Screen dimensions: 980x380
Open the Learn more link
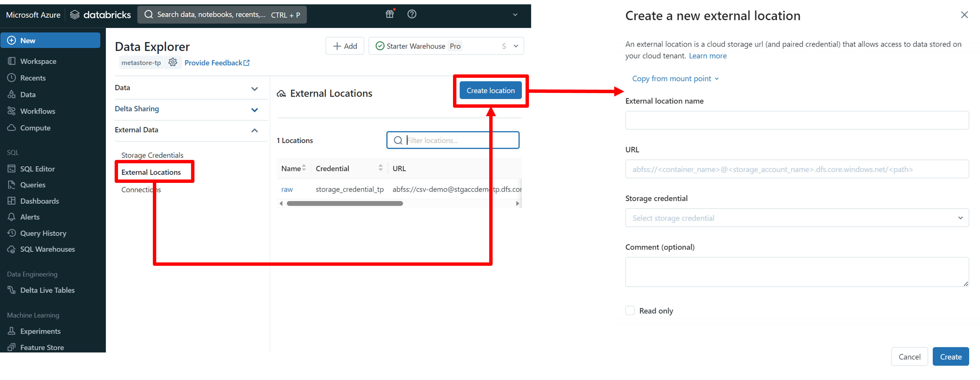[708, 56]
